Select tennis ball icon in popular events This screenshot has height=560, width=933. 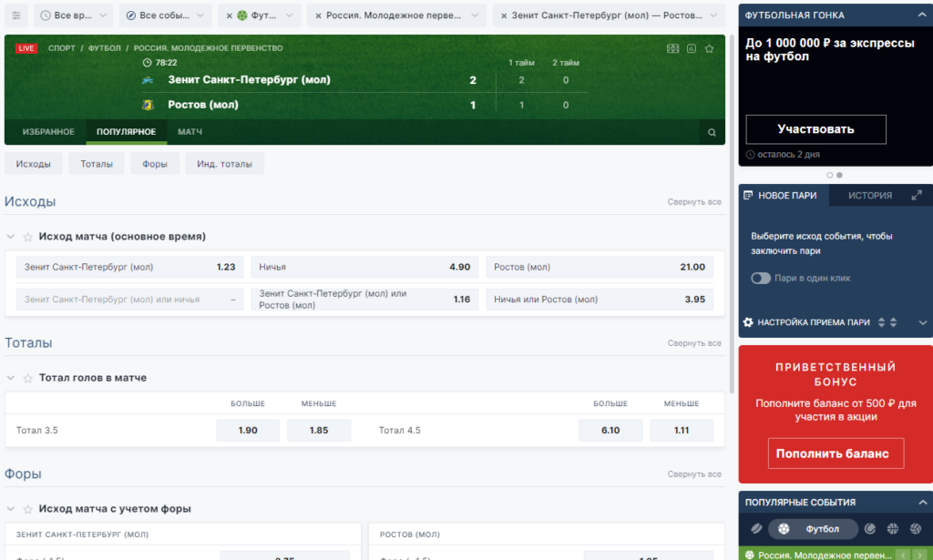click(870, 528)
